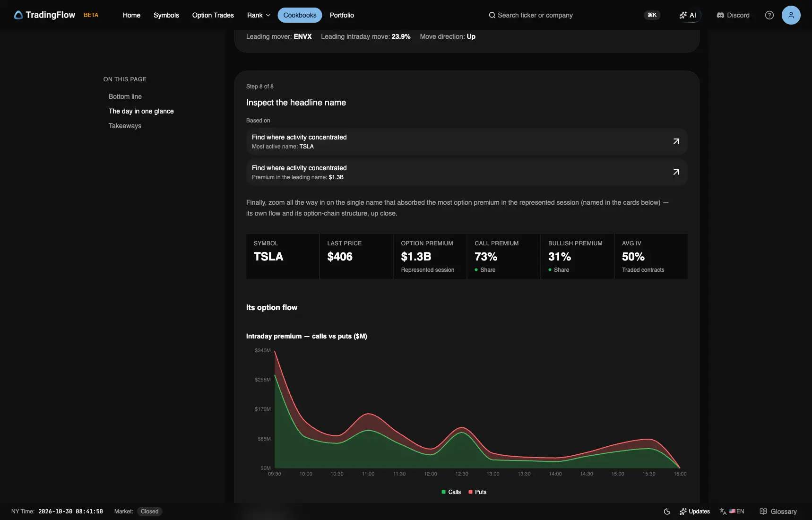Screen dimensions: 812x520
Task: Open the Discord link
Action: click(x=733, y=15)
